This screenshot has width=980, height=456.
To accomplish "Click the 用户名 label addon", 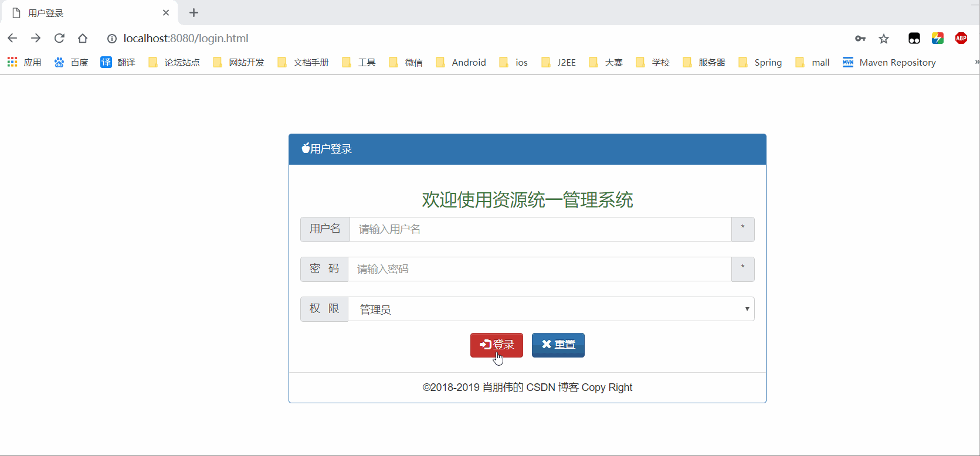I will click(325, 229).
